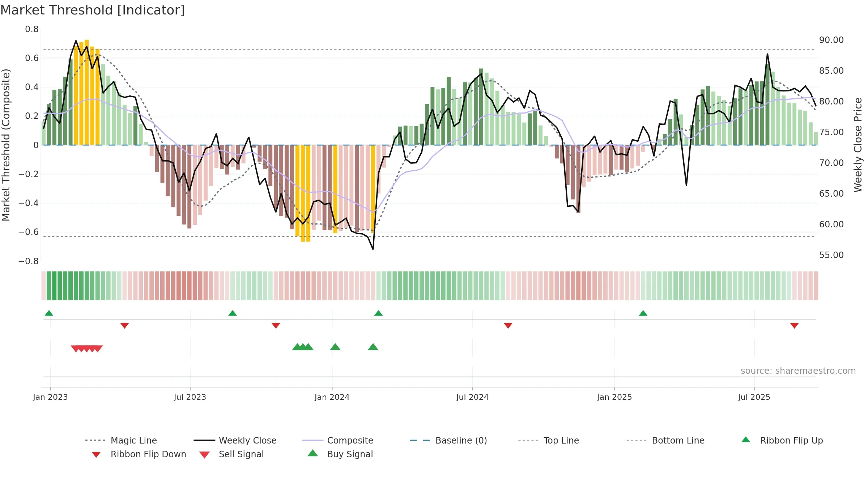This screenshot has height=488, width=868.
Task: Click the Ribbon Flip Down marker after Jul 2024
Action: pyautogui.click(x=508, y=326)
